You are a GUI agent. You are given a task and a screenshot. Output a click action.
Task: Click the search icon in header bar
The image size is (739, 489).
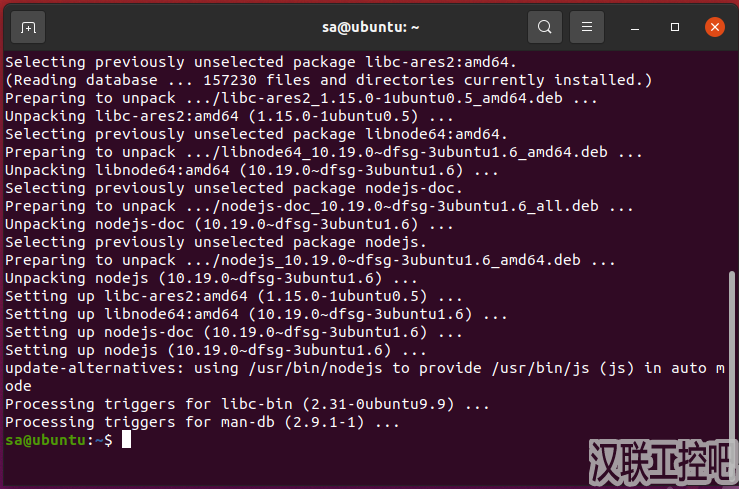click(x=544, y=27)
